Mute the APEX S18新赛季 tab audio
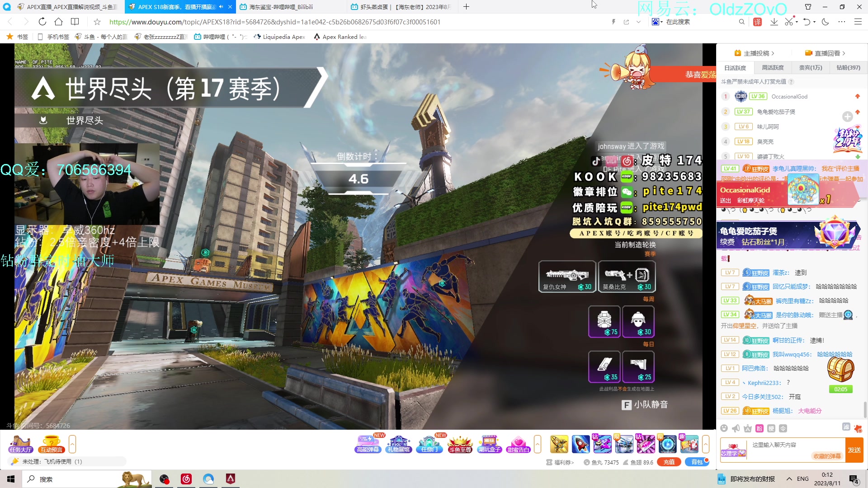The height and width of the screenshot is (488, 868). tap(221, 7)
